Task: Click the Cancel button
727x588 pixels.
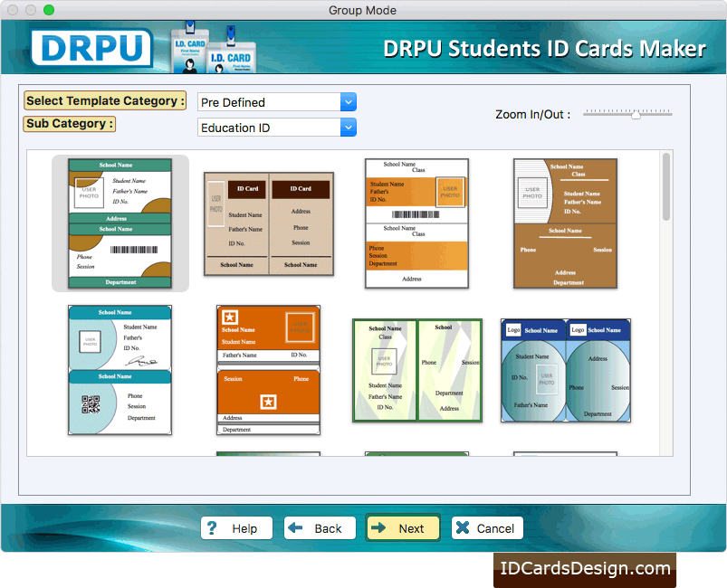Action: 487,528
